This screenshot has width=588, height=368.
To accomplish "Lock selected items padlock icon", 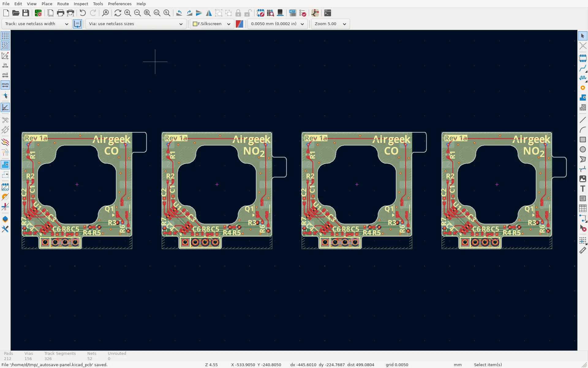I will tap(238, 13).
